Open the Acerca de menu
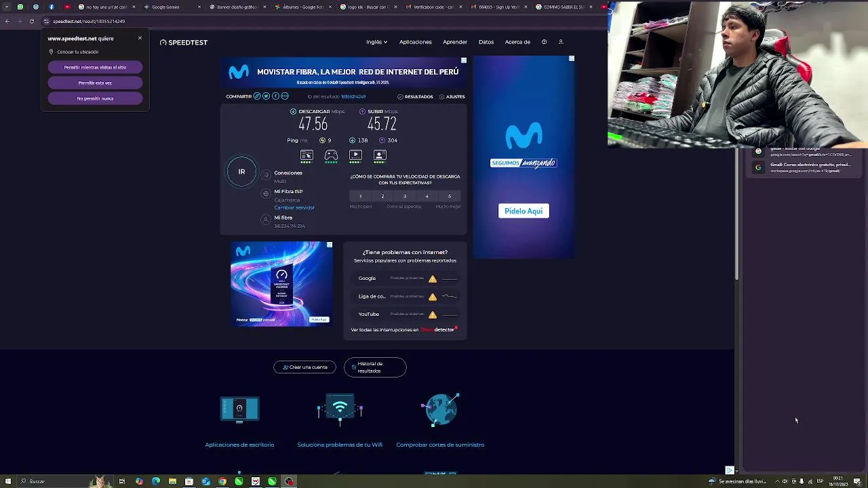The height and width of the screenshot is (488, 868). tap(517, 42)
